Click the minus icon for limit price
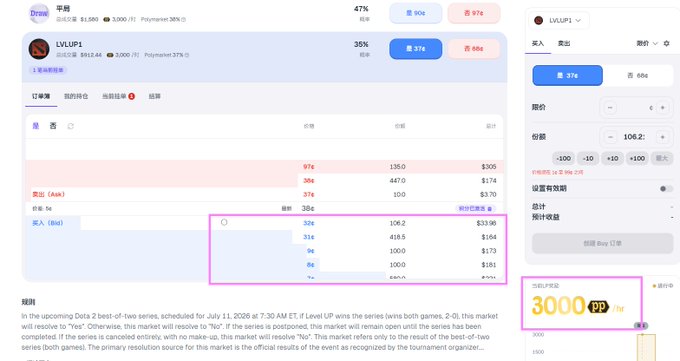 click(610, 108)
